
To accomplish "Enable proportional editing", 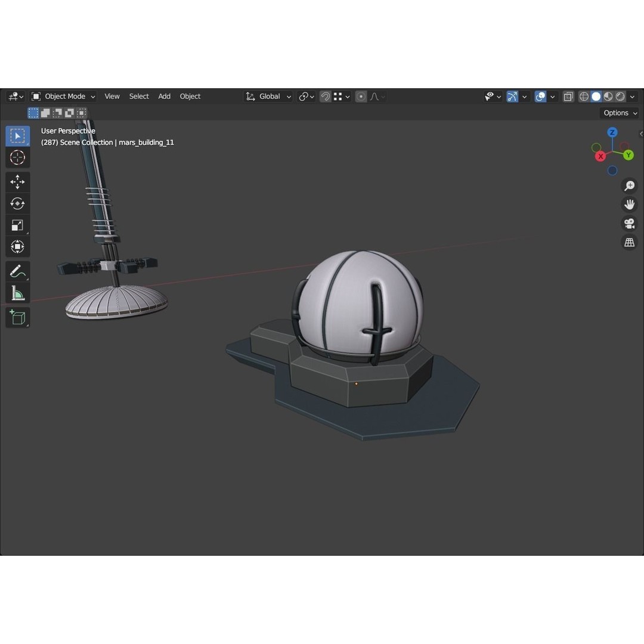I will click(x=360, y=96).
